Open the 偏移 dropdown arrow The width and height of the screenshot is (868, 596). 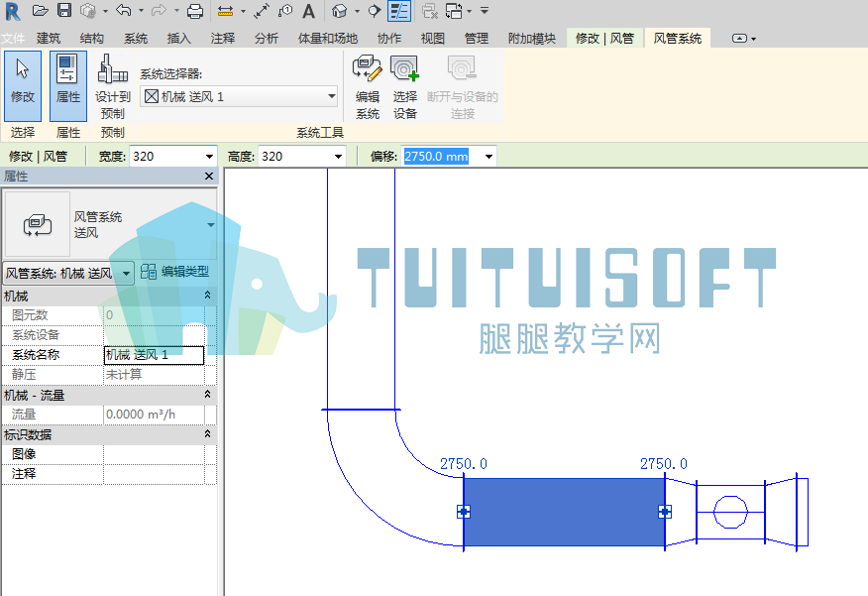(488, 157)
